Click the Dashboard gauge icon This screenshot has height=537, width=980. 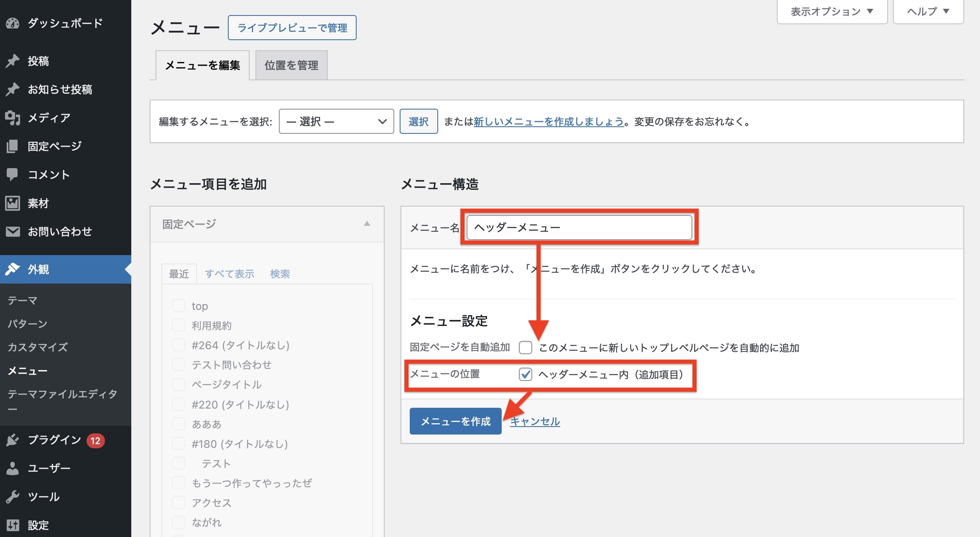[x=13, y=23]
